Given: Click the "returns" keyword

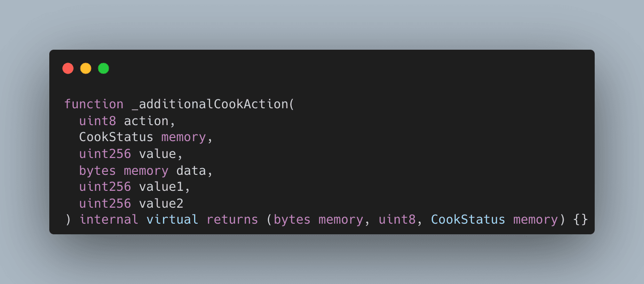Looking at the screenshot, I should (x=232, y=220).
